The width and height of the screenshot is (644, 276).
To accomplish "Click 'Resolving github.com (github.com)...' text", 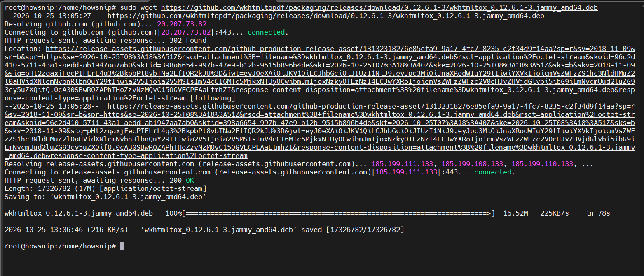I will click(79, 24).
